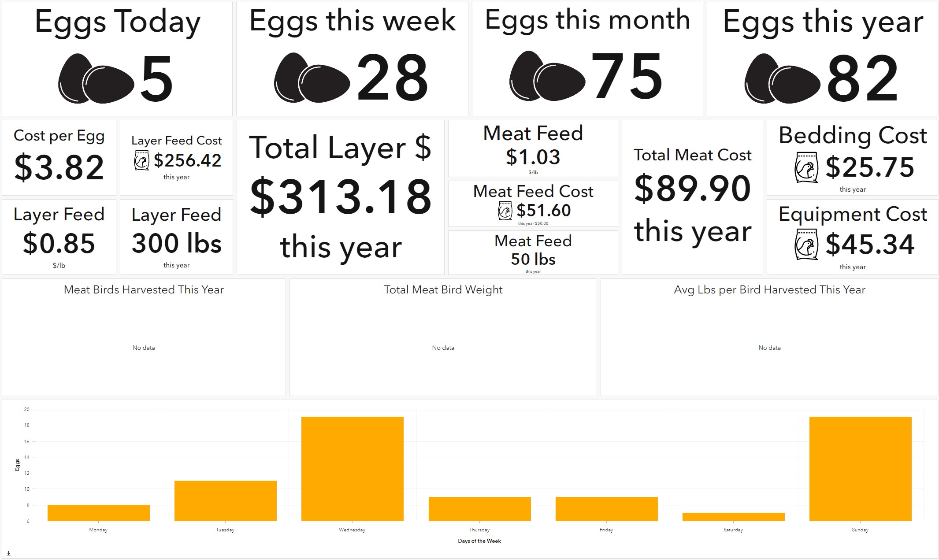Select the Sunday bar in the eggs chart
The width and height of the screenshot is (939, 560).
click(x=860, y=469)
